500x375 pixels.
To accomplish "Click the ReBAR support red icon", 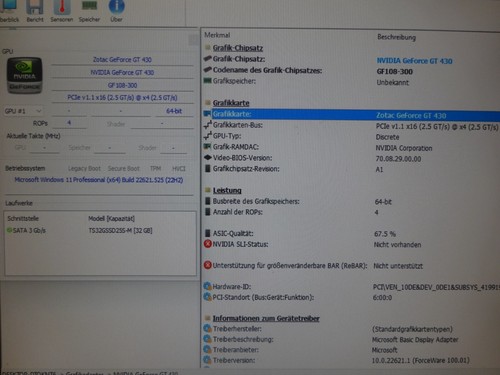I will tap(207, 265).
